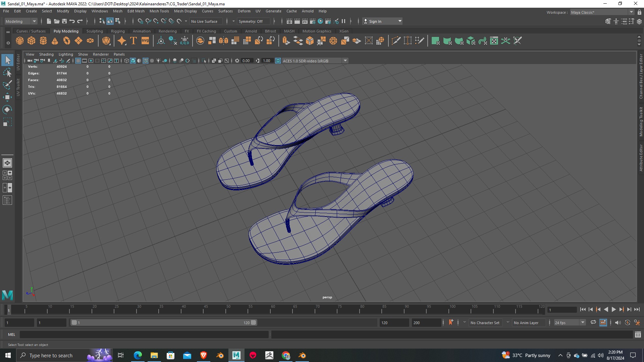Select the Move tool in Tool Box
The image size is (644, 362).
pyautogui.click(x=7, y=97)
